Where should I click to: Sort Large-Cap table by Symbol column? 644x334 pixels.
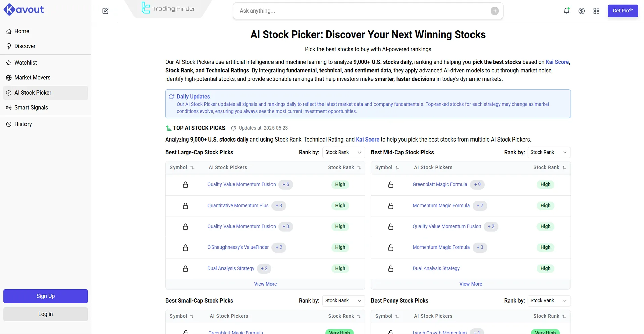tap(192, 168)
